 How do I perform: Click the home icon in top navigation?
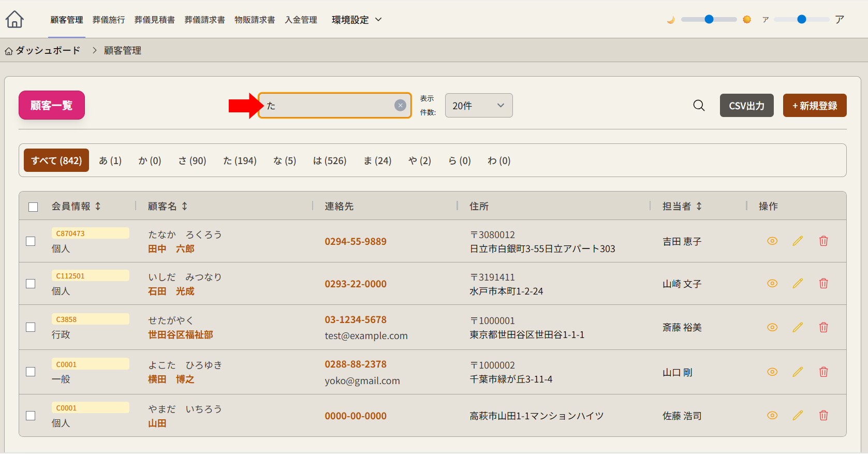14,20
